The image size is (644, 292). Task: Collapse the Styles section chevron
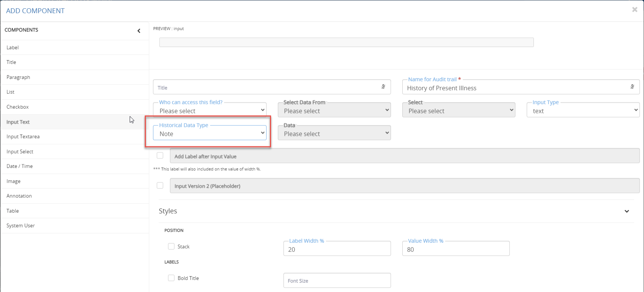[x=627, y=211]
